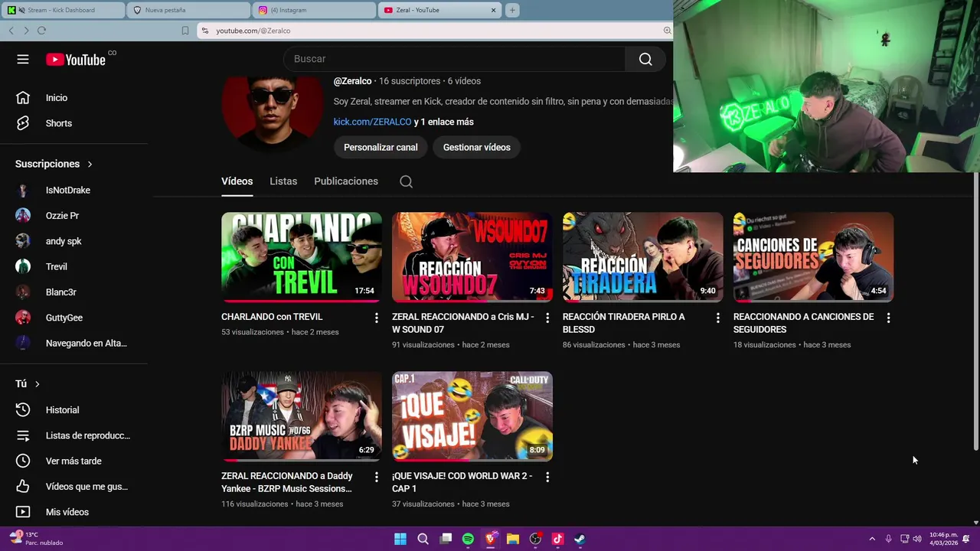Play the CANCIONES DE SEGUIDORES thumbnail

click(x=814, y=257)
